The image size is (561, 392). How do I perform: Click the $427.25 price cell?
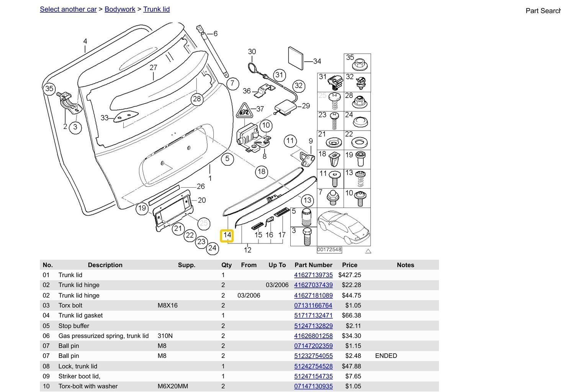tap(350, 275)
